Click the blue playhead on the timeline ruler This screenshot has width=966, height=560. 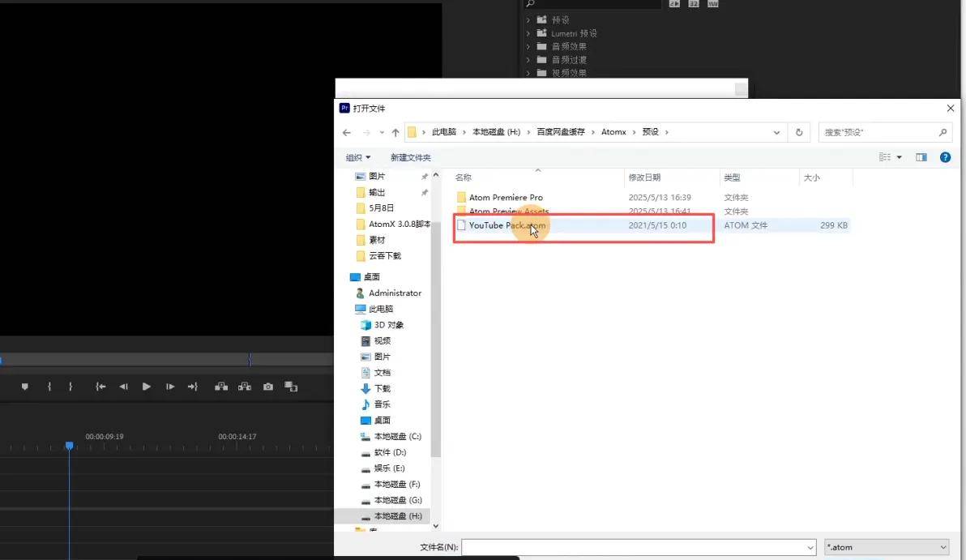(x=69, y=446)
